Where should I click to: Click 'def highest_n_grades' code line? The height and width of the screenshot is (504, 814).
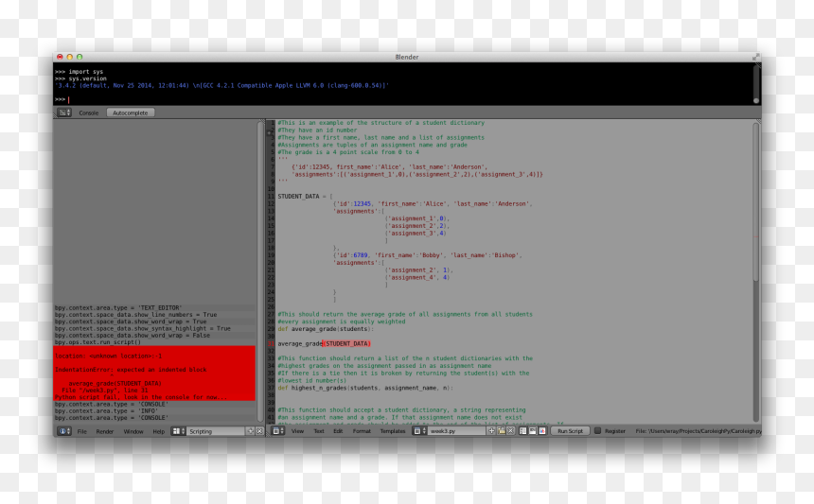[x=365, y=388]
